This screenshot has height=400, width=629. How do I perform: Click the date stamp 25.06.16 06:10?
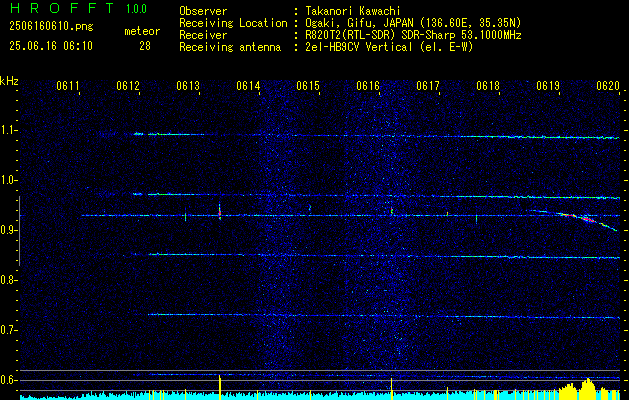(x=51, y=46)
